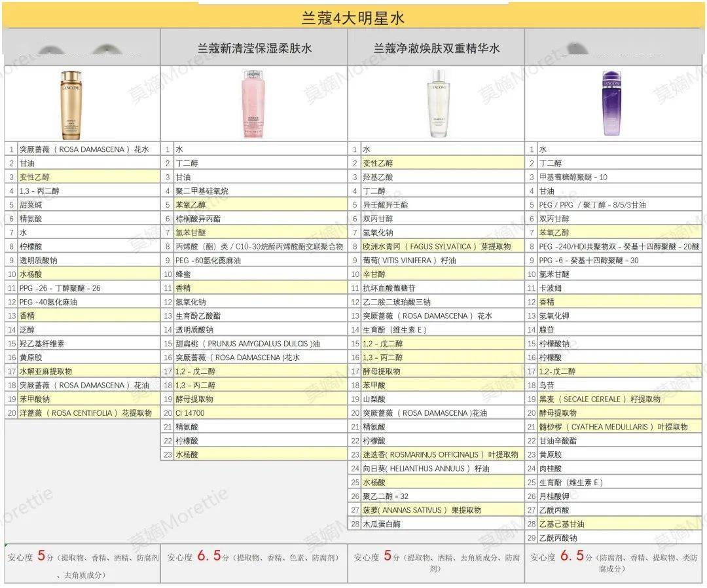
Task: Click the ingredient 甲基葡糖醇聚醚-10
Action: pos(573,177)
